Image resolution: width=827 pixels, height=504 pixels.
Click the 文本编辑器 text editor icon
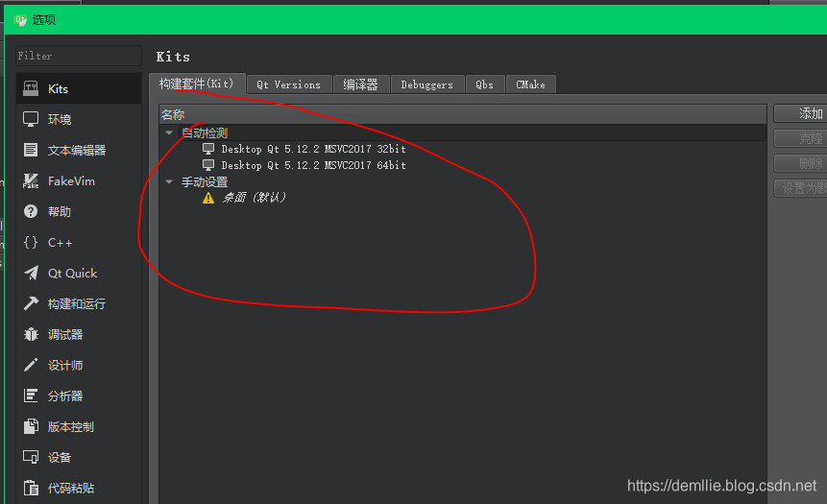(x=31, y=150)
